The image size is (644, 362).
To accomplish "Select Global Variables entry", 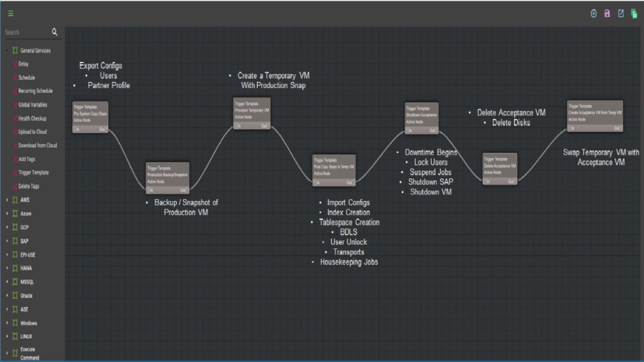I will [x=33, y=105].
